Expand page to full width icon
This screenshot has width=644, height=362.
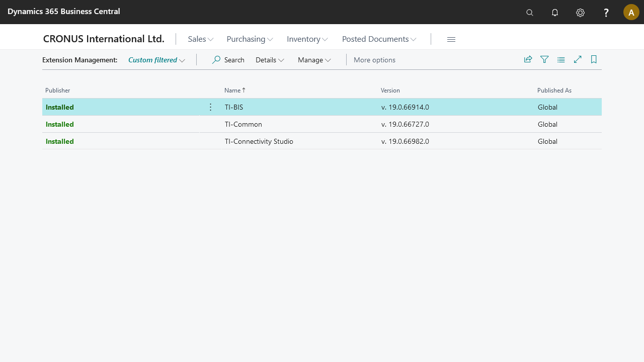point(578,59)
